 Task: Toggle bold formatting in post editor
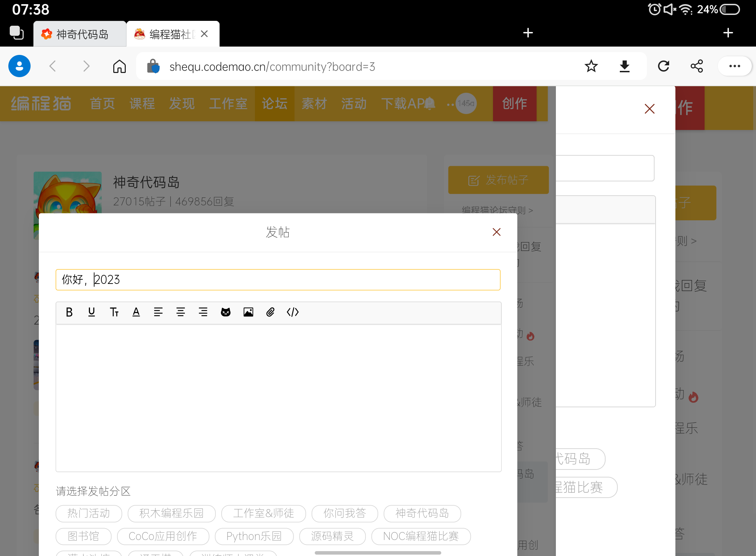click(x=69, y=312)
